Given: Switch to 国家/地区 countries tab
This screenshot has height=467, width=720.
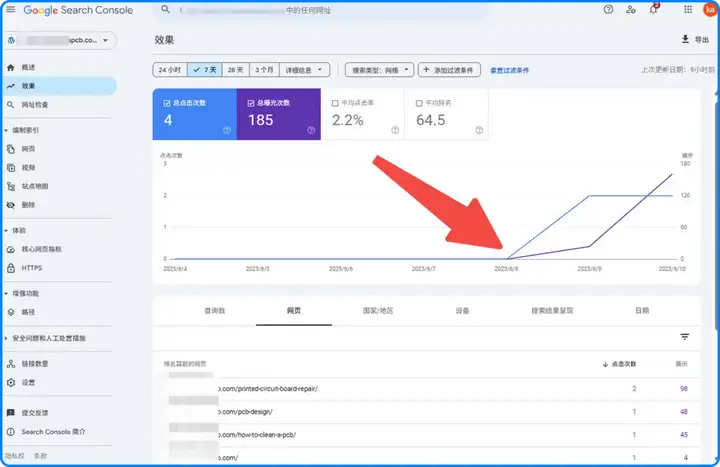Looking at the screenshot, I should 378,311.
